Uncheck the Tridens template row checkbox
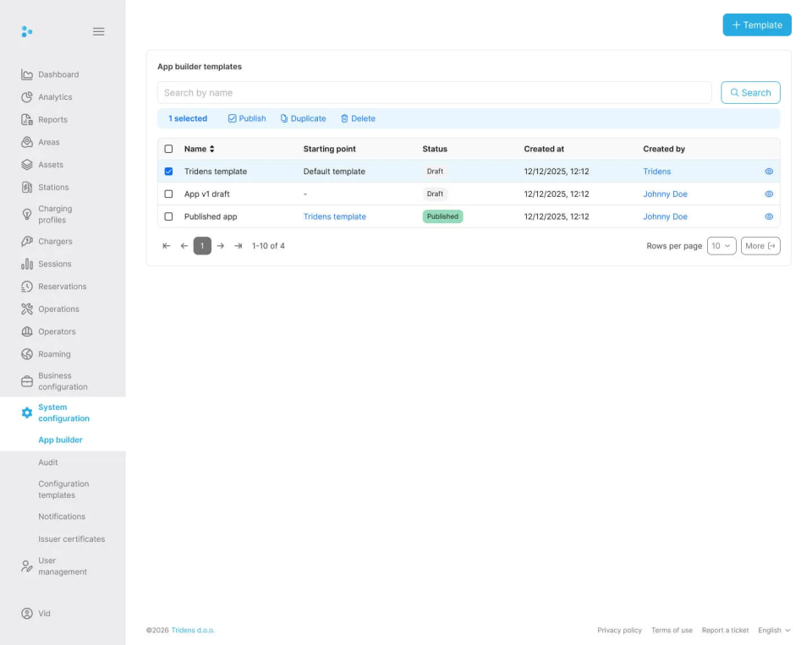The width and height of the screenshot is (812, 645). (167, 171)
